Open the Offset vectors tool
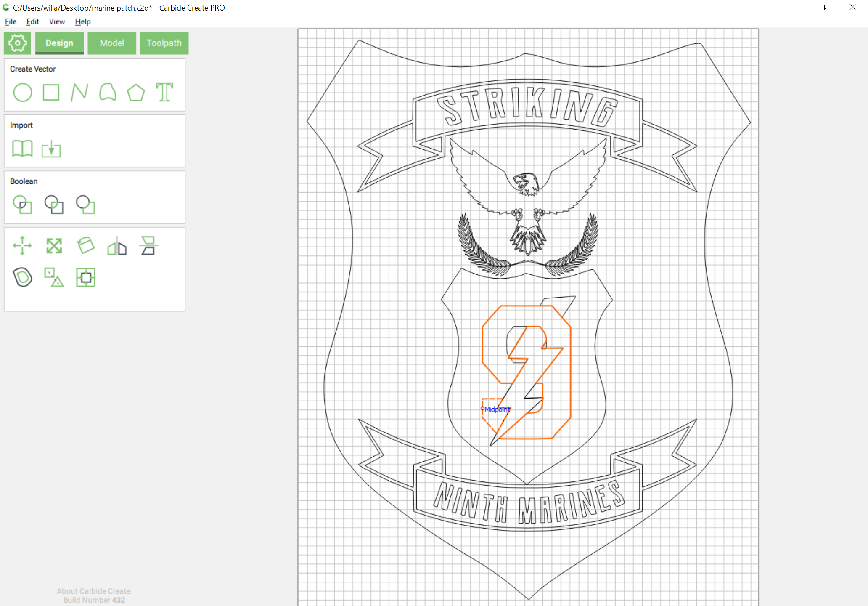This screenshot has width=868, height=606. click(x=23, y=277)
